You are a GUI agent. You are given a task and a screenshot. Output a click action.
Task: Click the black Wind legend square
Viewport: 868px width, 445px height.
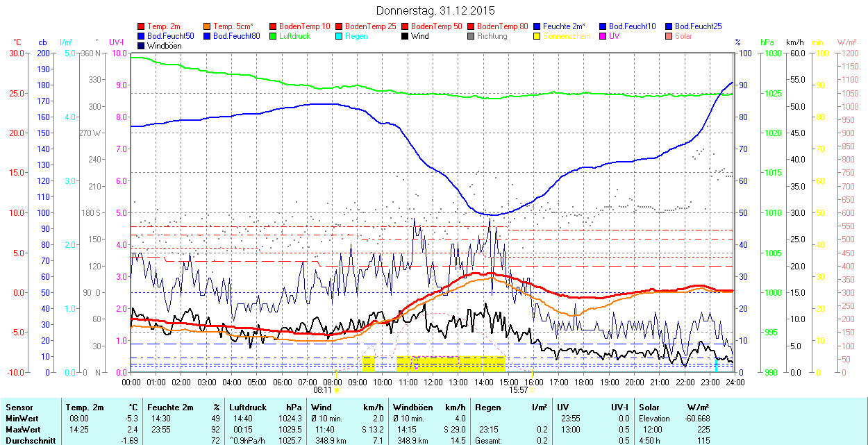(406, 36)
